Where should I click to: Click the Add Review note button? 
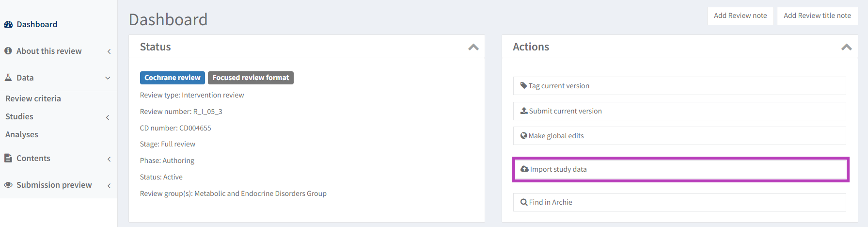(740, 16)
